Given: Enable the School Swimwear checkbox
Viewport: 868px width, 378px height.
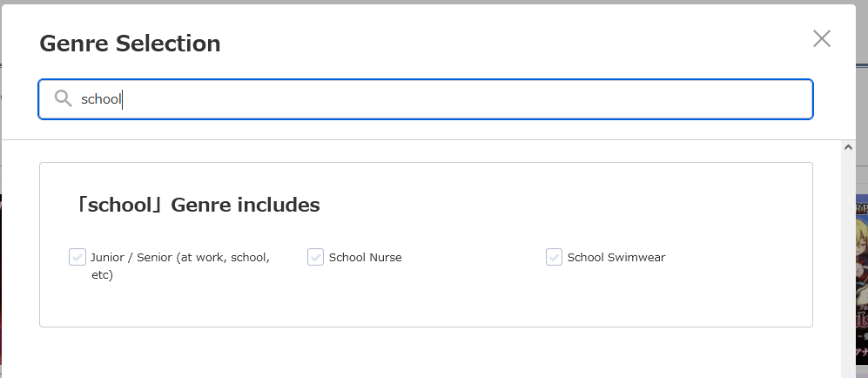Looking at the screenshot, I should point(554,257).
